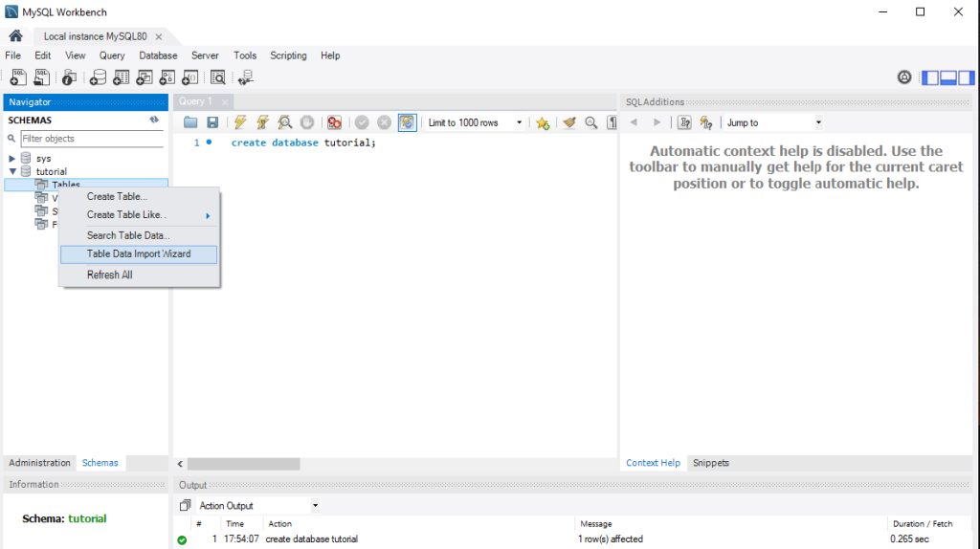Stop the executing query icon
The width and height of the screenshot is (980, 549).
click(307, 122)
